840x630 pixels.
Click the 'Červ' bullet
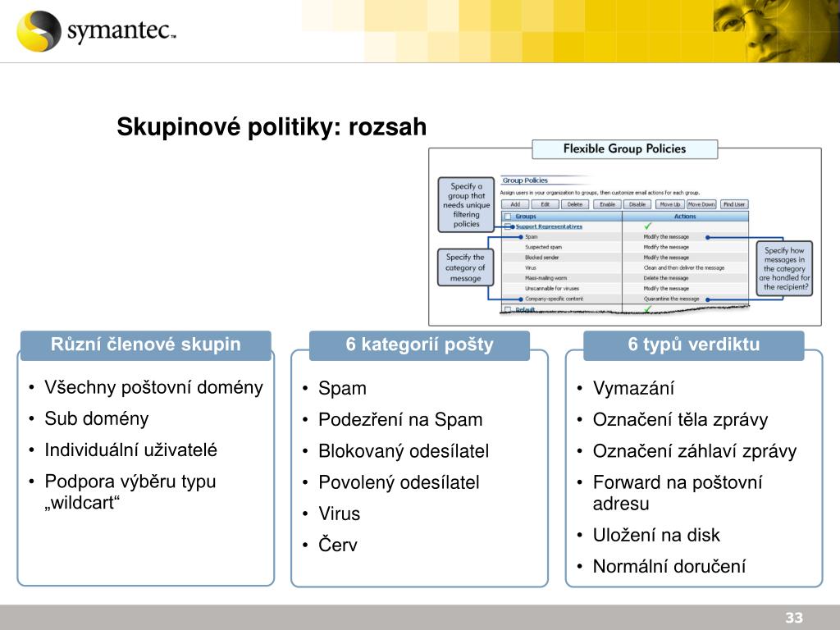(337, 545)
